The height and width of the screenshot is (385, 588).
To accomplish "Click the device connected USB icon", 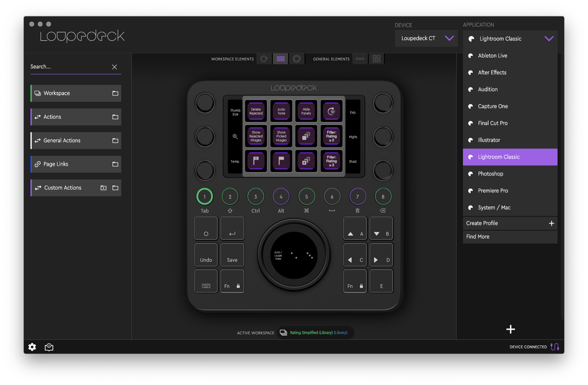I will point(554,347).
